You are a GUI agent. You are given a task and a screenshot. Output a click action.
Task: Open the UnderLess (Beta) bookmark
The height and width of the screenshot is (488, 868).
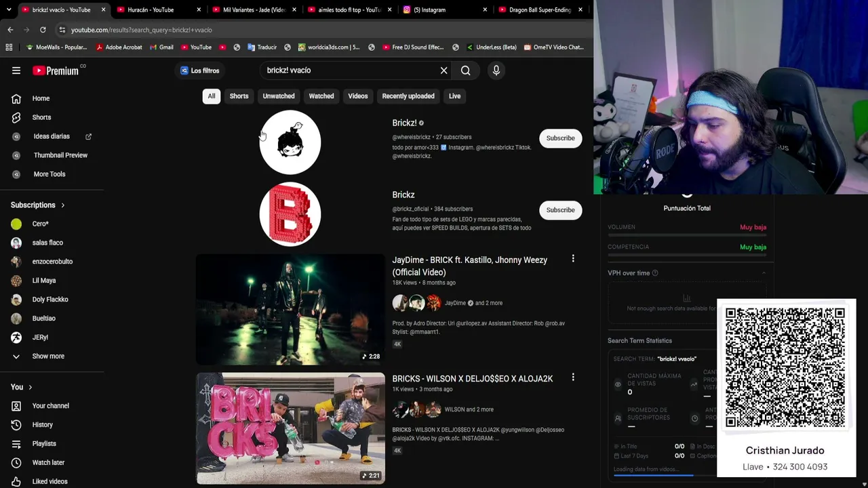(491, 47)
